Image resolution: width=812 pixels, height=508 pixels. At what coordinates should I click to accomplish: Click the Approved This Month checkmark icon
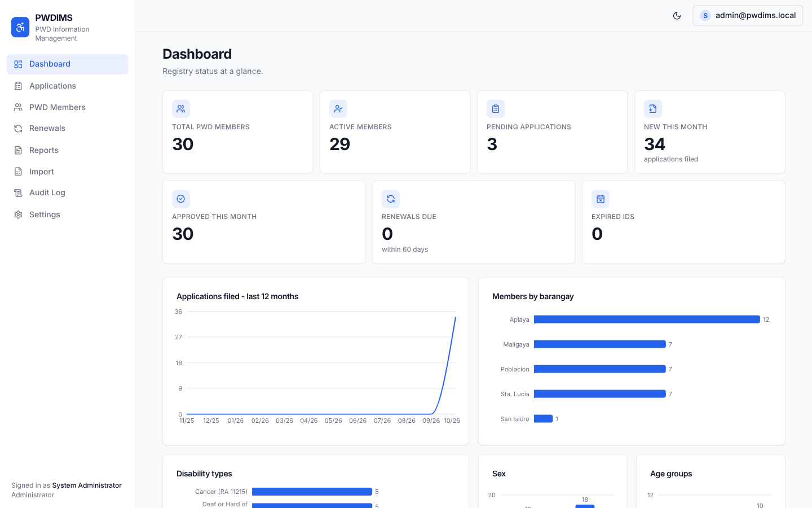pos(181,199)
